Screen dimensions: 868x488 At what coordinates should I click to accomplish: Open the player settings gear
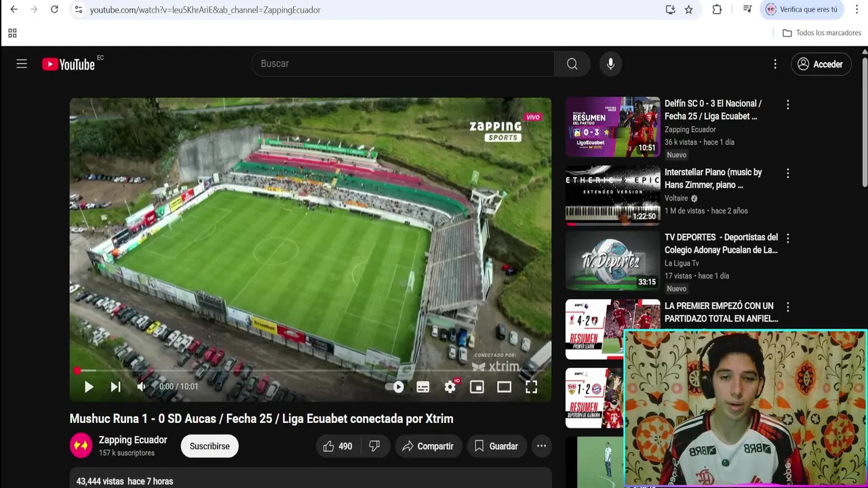[x=450, y=387]
